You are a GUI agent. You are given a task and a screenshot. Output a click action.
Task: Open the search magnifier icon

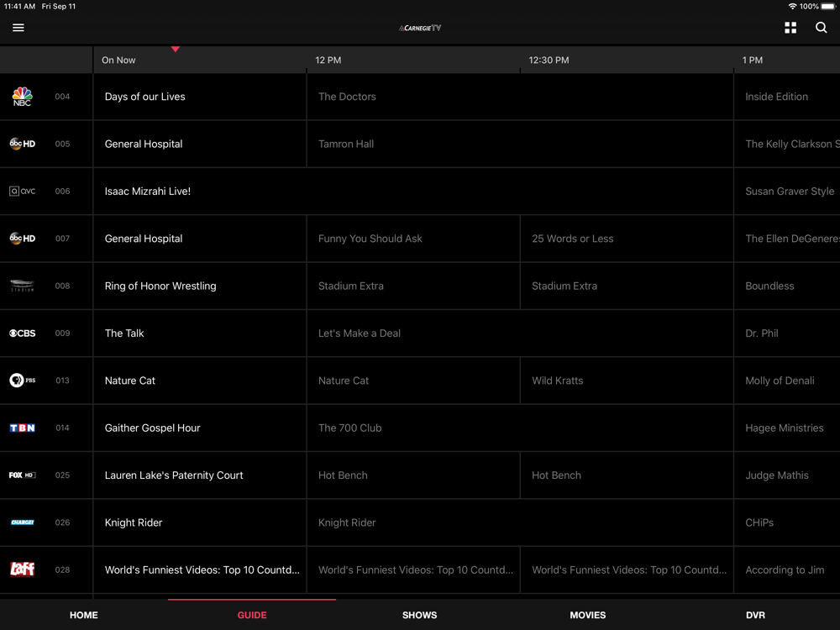[821, 28]
